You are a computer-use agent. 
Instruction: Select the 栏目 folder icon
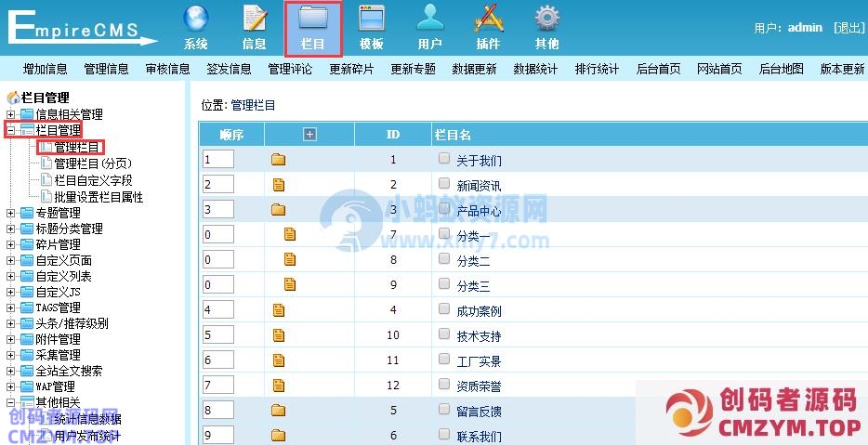313,20
